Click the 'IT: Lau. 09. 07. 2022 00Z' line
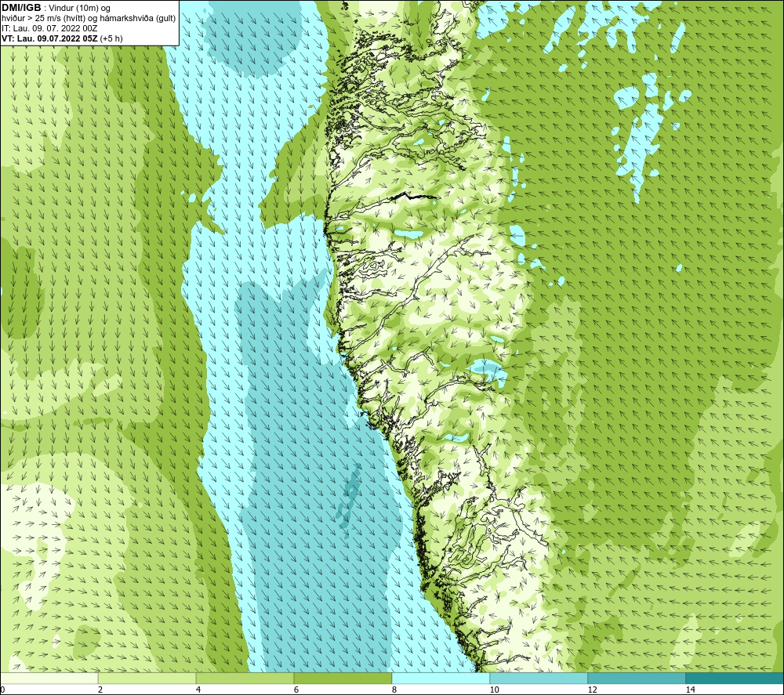Screen dimensions: 784x695 pyautogui.click(x=49, y=28)
